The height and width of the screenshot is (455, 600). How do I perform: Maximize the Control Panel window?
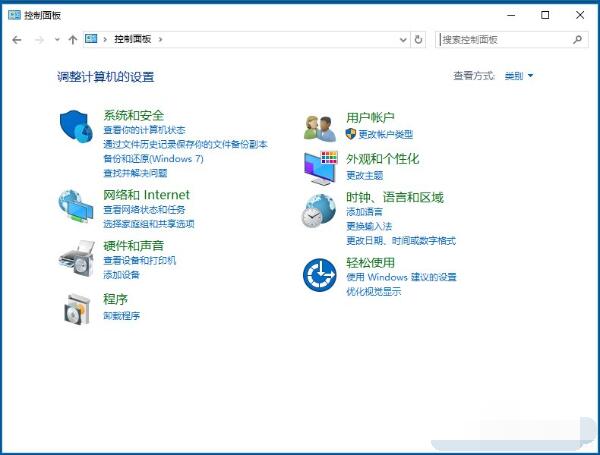(x=545, y=15)
